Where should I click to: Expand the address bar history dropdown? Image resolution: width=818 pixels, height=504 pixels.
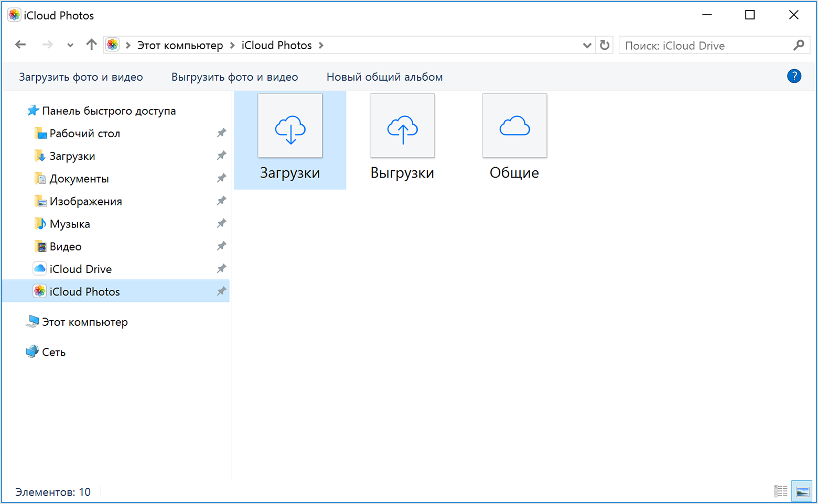click(x=587, y=46)
